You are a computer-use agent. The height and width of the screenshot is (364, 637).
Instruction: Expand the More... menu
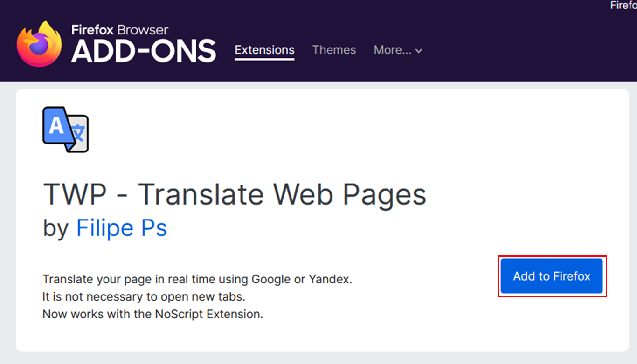coord(392,50)
